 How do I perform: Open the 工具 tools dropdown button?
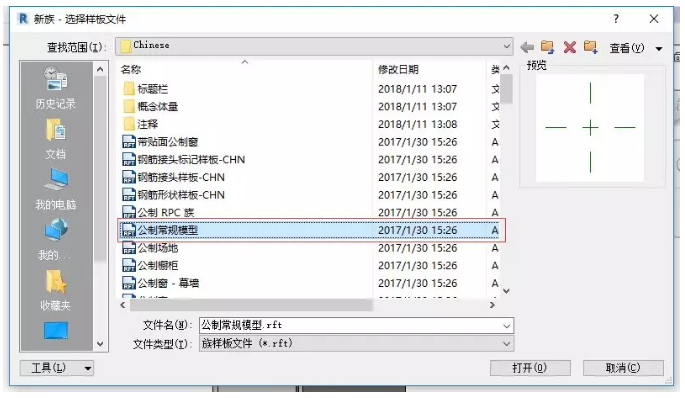coord(57,368)
